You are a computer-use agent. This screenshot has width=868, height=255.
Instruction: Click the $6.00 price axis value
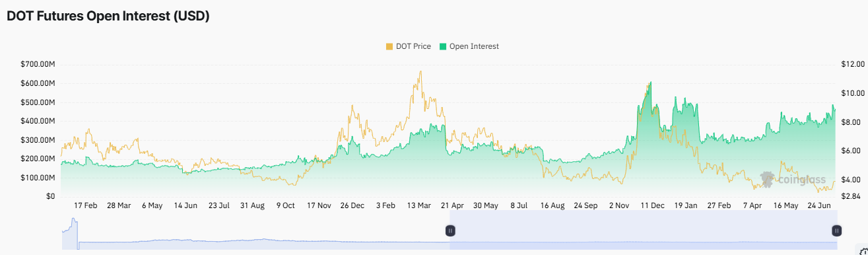pos(850,151)
